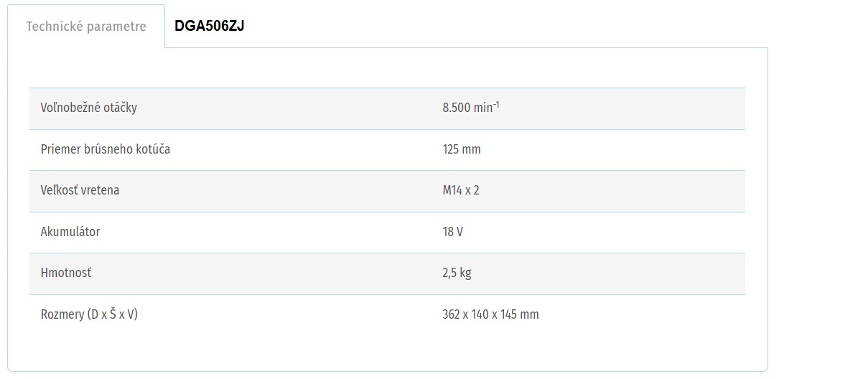
Task: Select the 2,5 kg weight value
Action: 457,273
